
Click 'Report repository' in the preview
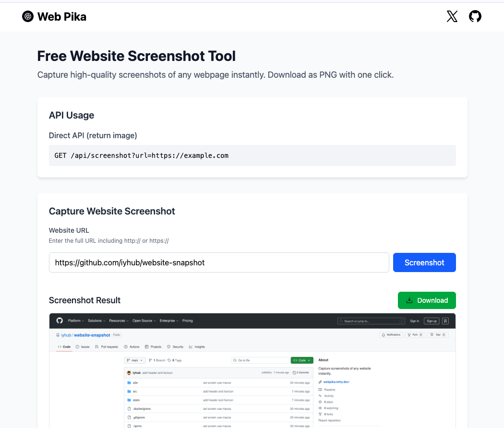tap(329, 420)
